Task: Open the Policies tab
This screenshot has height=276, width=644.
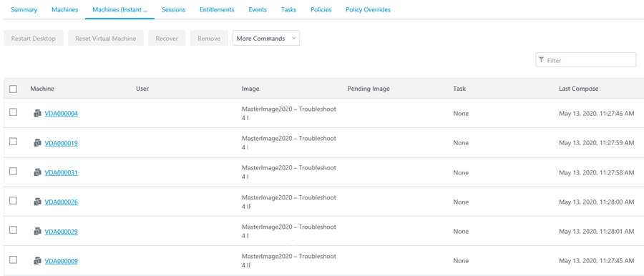Action: coord(321,9)
